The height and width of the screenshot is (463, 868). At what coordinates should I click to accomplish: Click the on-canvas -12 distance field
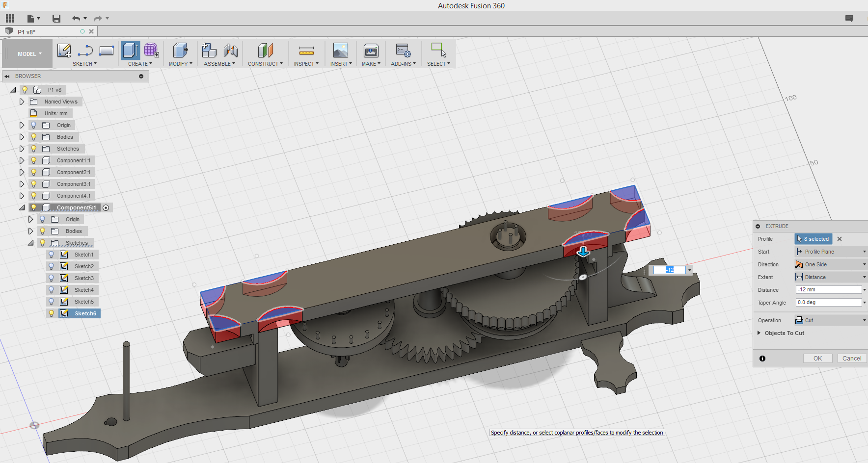pyautogui.click(x=669, y=270)
